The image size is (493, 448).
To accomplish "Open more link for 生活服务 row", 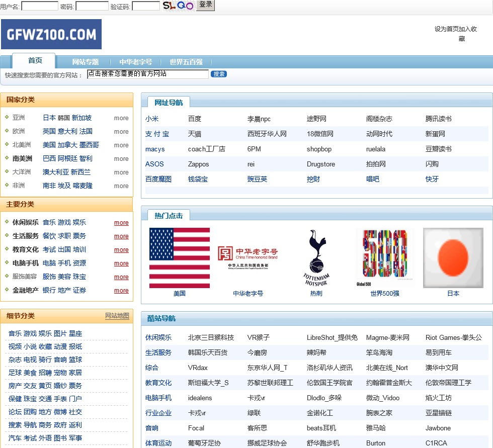I will (x=121, y=236).
